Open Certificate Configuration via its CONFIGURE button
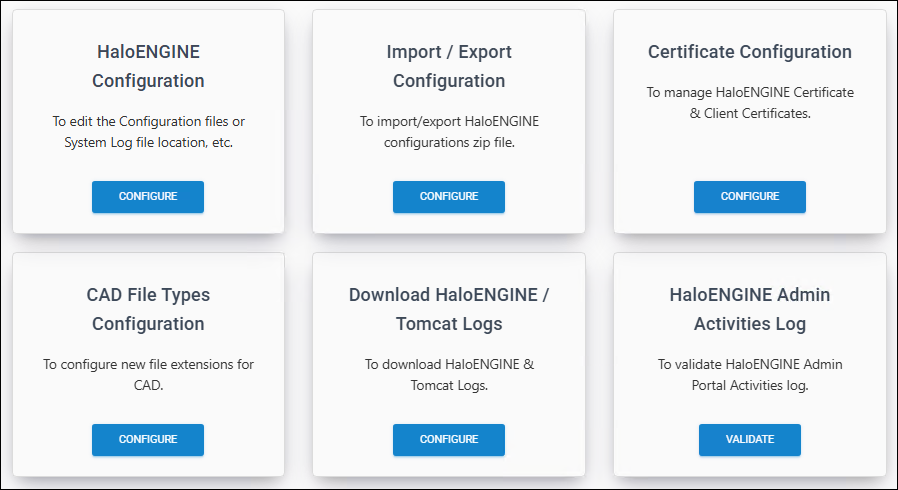The width and height of the screenshot is (898, 490). pyautogui.click(x=749, y=197)
